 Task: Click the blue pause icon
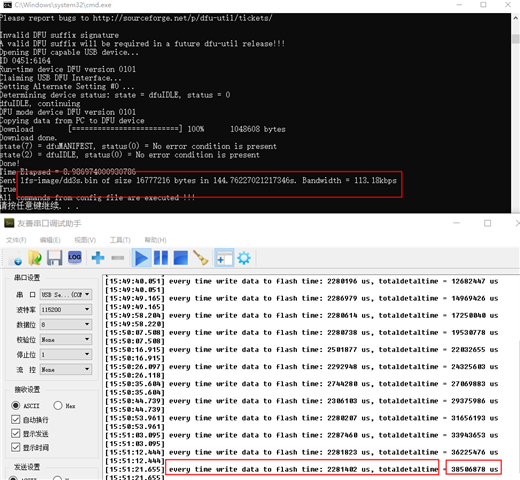[161, 258]
